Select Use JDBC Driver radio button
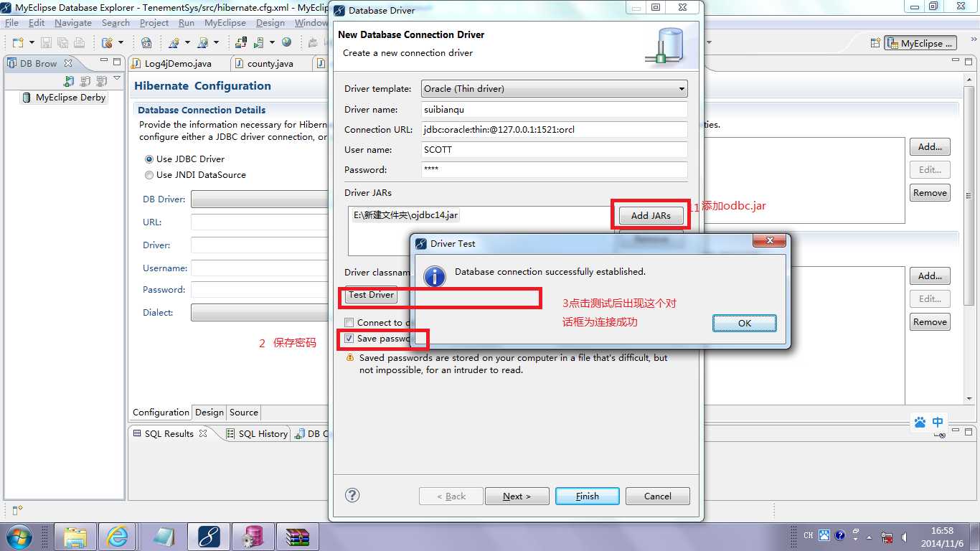This screenshot has width=980, height=551. 149,159
